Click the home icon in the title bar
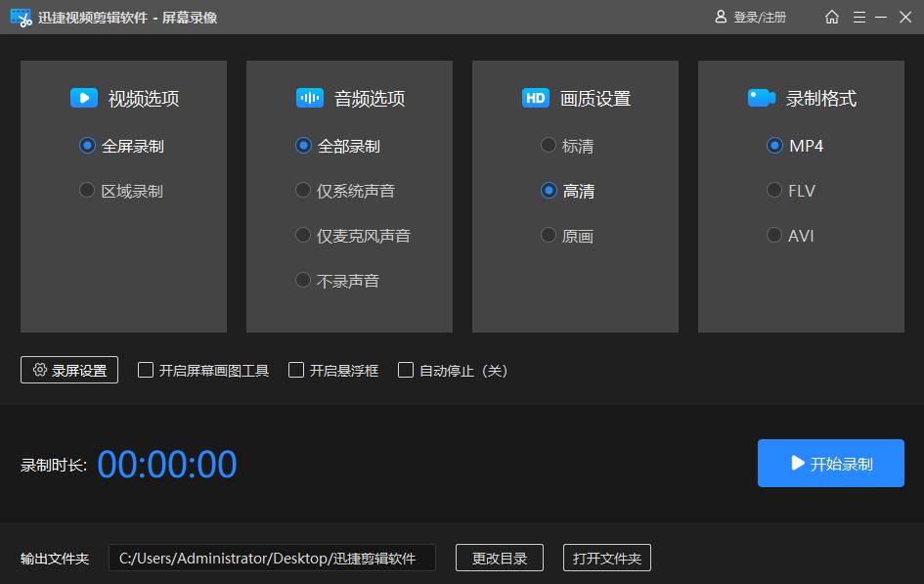This screenshot has width=924, height=584. (831, 17)
